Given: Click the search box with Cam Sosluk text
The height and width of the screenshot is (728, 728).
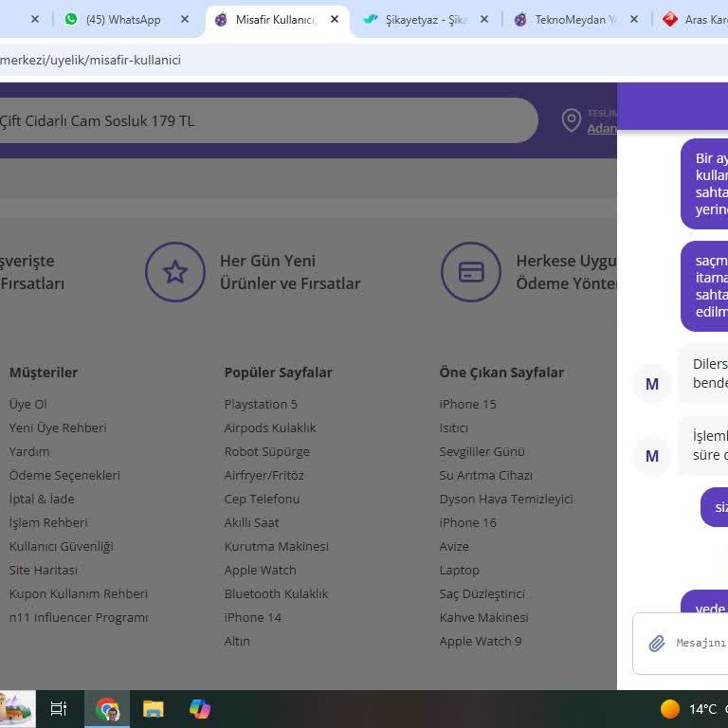Looking at the screenshot, I should tap(268, 120).
